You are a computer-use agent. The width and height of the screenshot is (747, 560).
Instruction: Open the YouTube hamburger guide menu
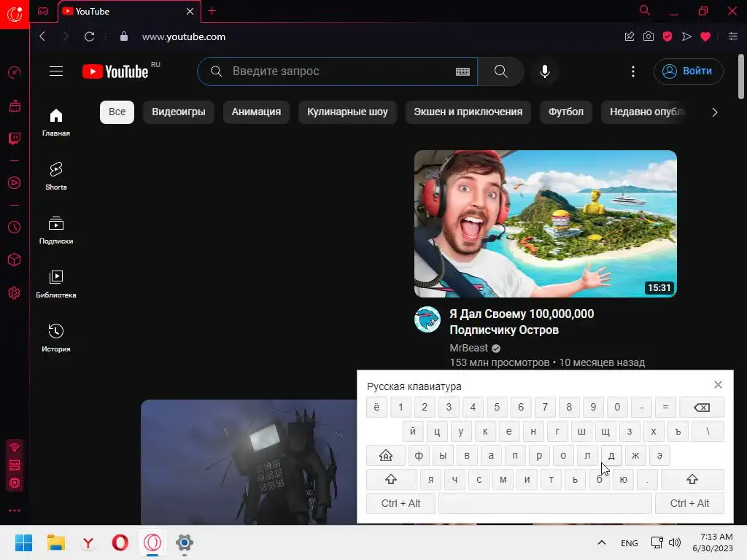click(56, 71)
